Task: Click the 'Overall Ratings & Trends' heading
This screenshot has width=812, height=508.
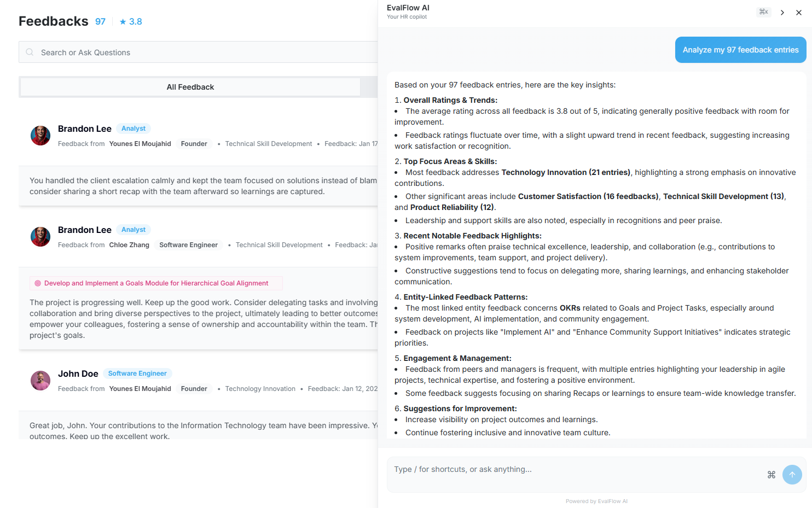Action: coord(450,100)
